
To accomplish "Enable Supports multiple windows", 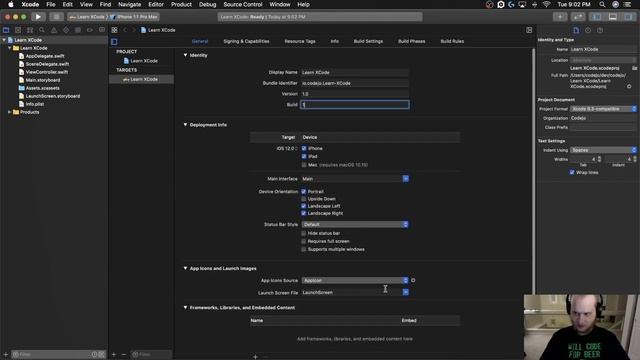I will (x=304, y=249).
